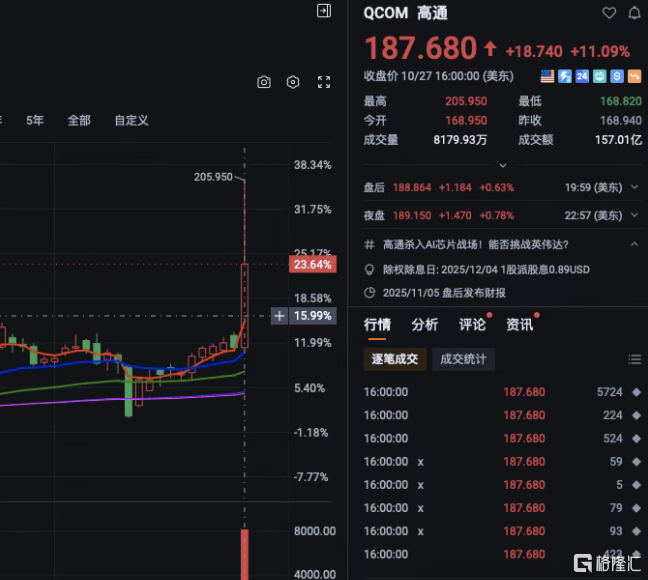Click the diamond marker on the 79 volume row
648x580 pixels.
(x=636, y=508)
